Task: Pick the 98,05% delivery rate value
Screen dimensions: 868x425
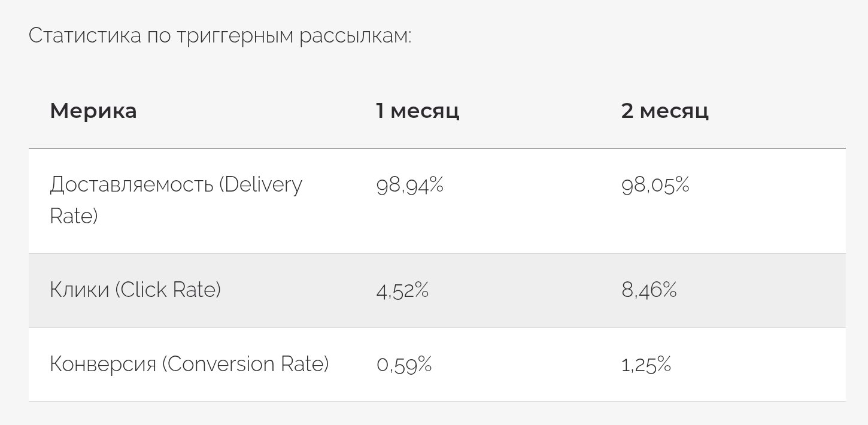Action: (655, 186)
